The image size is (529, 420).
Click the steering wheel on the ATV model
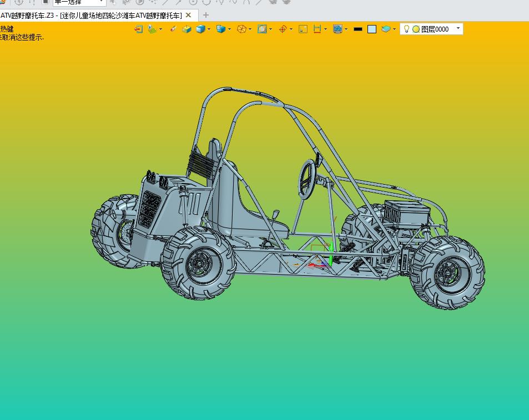[x=308, y=179]
